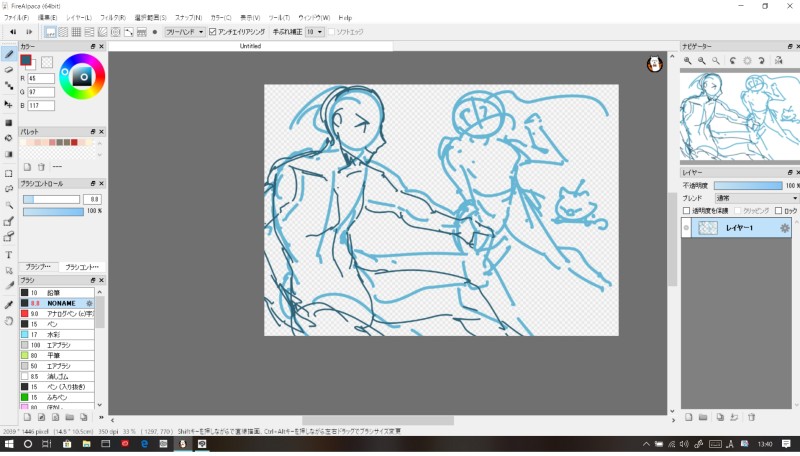Image resolution: width=800 pixels, height=456 pixels.
Task: Enable the radial snap icon
Action: (103, 32)
